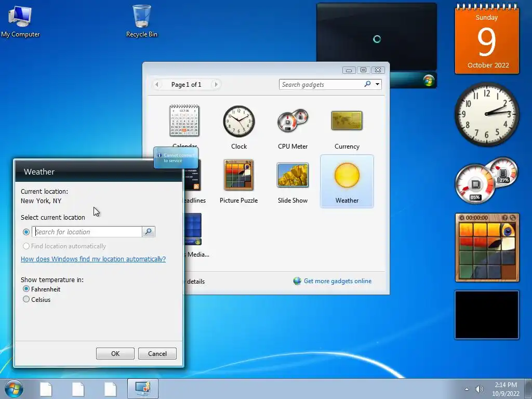Click the black Slide Show gadget on desktop
This screenshot has width=532, height=399.
[x=486, y=314]
